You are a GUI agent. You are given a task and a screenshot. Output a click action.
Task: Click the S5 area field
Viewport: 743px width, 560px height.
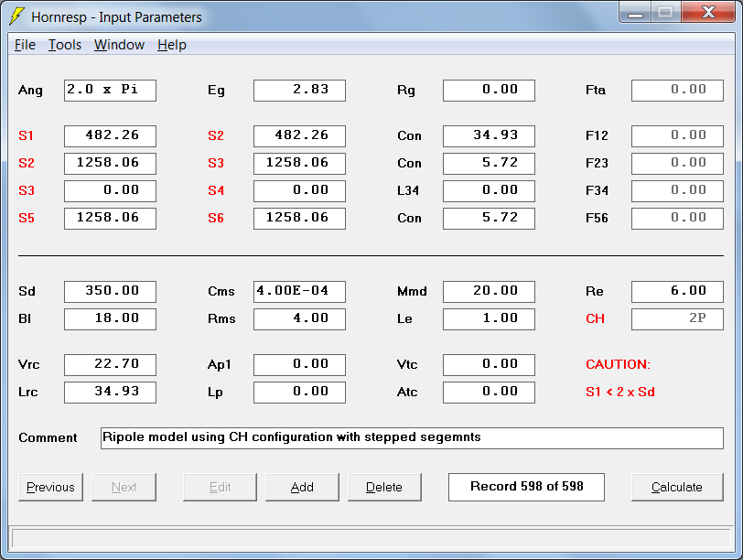pos(110,219)
